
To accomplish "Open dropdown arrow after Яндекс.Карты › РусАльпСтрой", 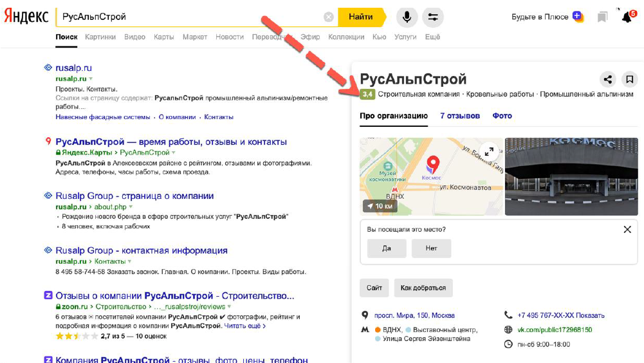I will pos(174,153).
